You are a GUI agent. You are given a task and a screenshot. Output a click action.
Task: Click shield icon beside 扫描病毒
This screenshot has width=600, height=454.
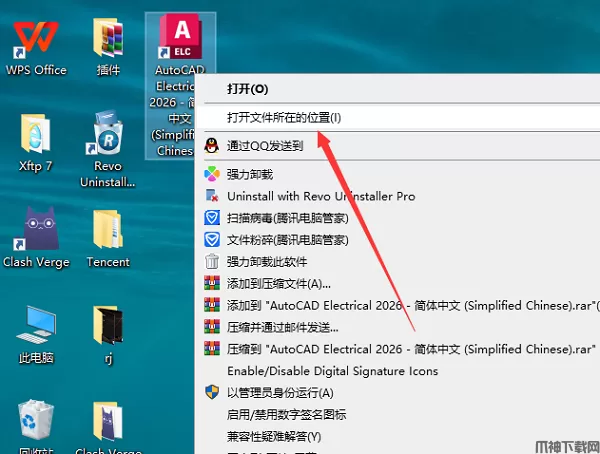212,218
